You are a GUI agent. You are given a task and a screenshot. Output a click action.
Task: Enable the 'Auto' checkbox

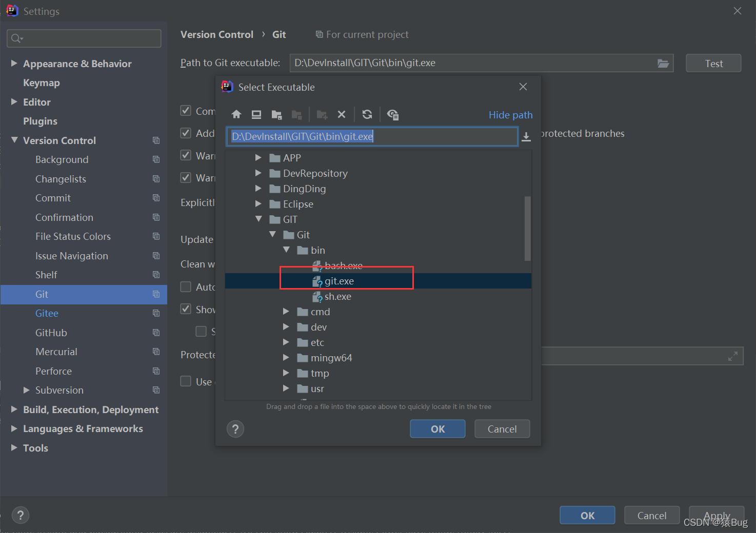[x=186, y=287]
